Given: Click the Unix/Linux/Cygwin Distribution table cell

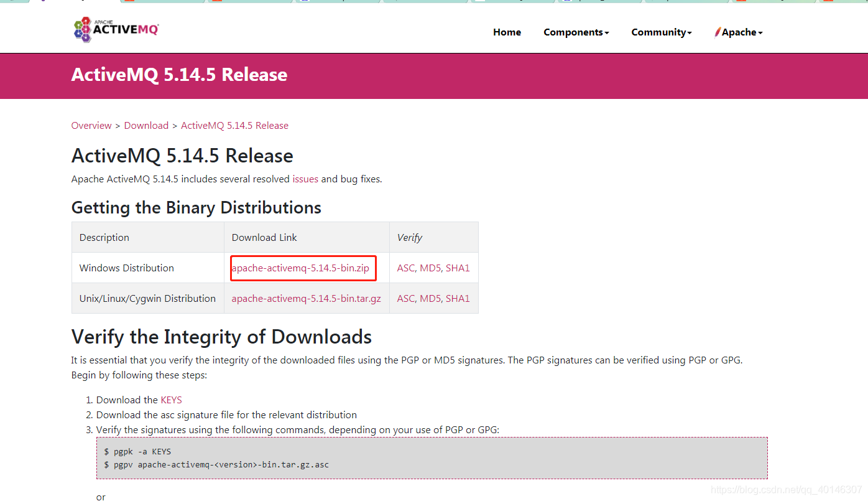Looking at the screenshot, I should click(x=148, y=299).
